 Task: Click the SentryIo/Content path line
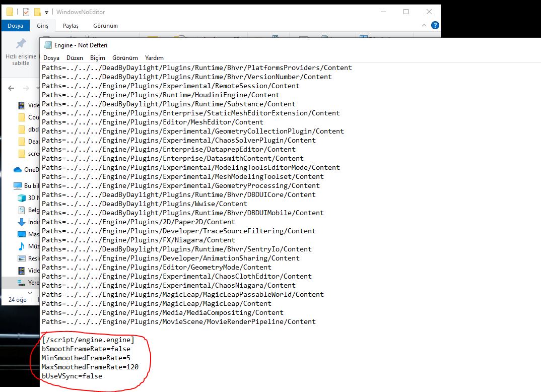(177, 249)
